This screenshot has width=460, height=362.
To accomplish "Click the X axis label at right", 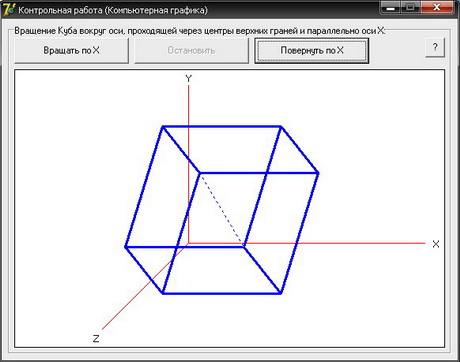I will [436, 244].
